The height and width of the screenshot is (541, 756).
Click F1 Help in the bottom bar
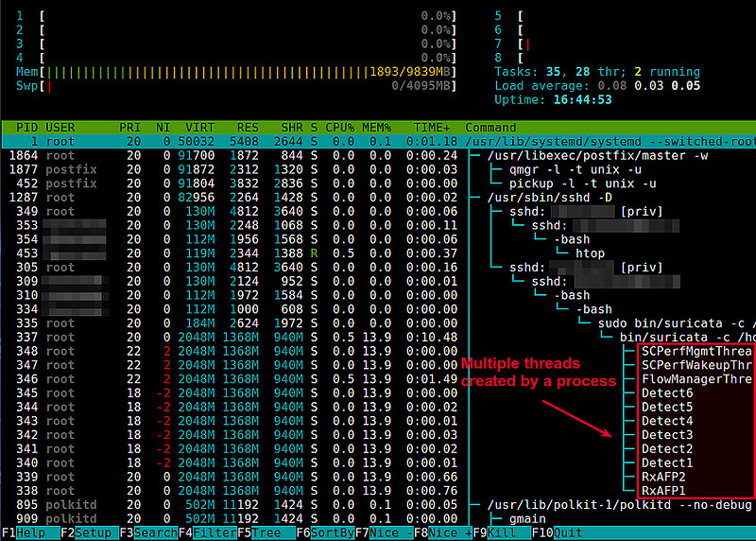pyautogui.click(x=28, y=533)
